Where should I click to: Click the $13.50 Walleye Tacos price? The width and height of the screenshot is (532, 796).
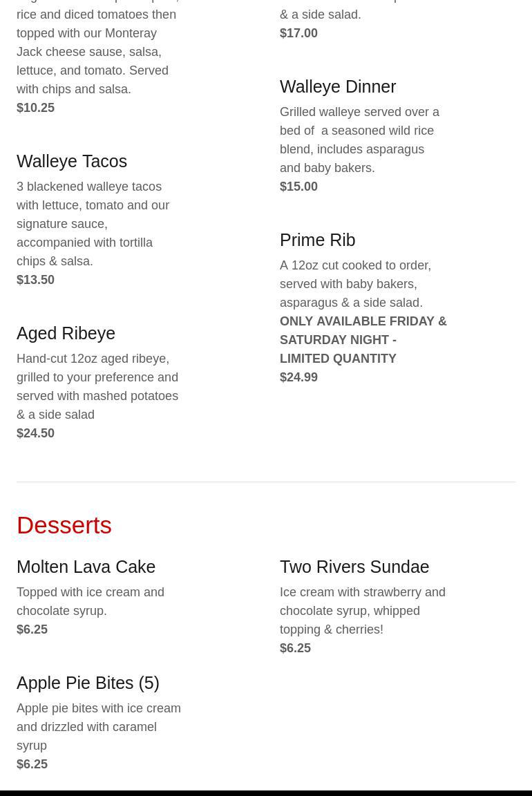pyautogui.click(x=35, y=280)
